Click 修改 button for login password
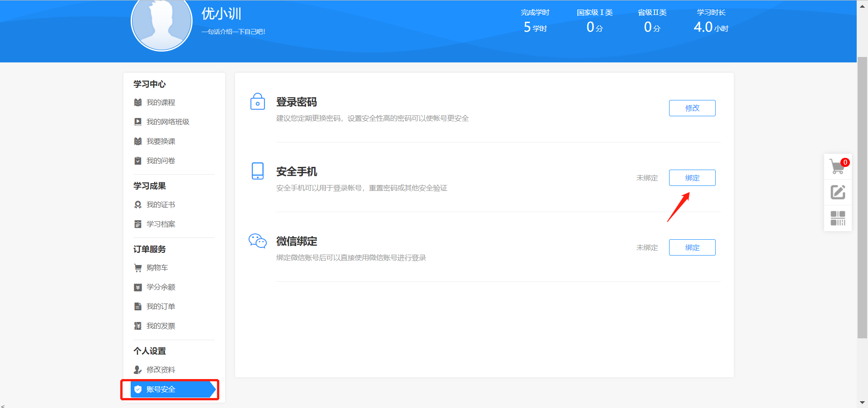The width and height of the screenshot is (868, 408). click(x=692, y=108)
